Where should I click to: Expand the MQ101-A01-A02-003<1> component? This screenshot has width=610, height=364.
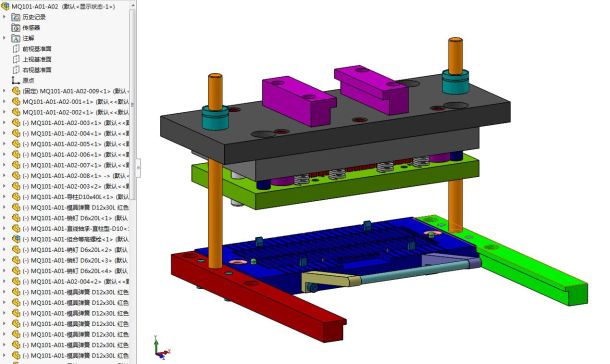pyautogui.click(x=4, y=122)
